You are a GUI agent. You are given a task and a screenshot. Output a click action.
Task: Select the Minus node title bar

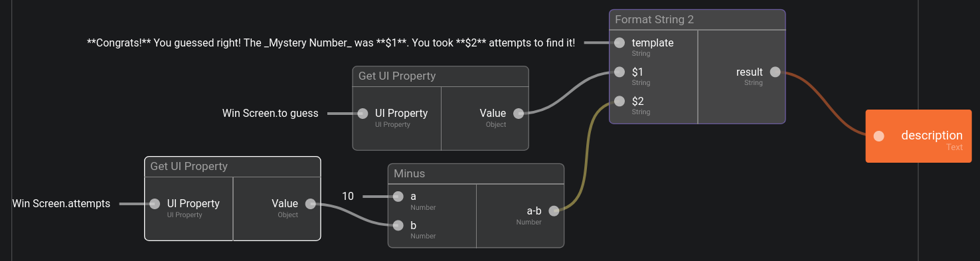[x=476, y=174]
